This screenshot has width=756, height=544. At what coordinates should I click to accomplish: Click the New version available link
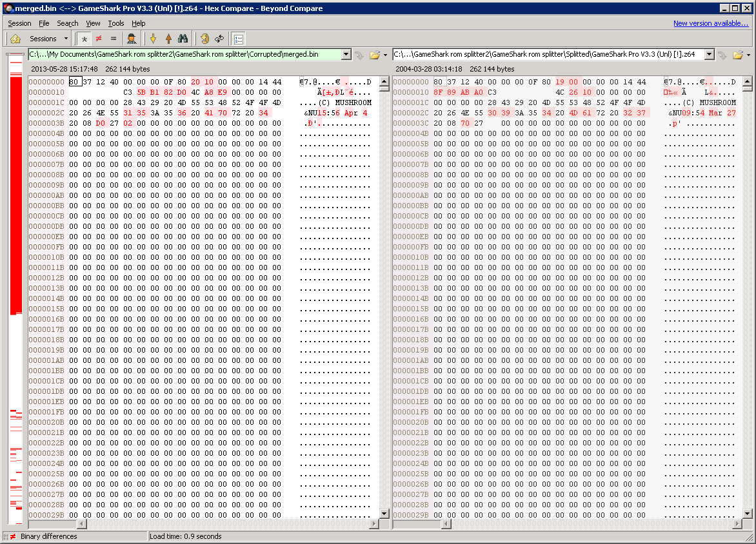(711, 23)
